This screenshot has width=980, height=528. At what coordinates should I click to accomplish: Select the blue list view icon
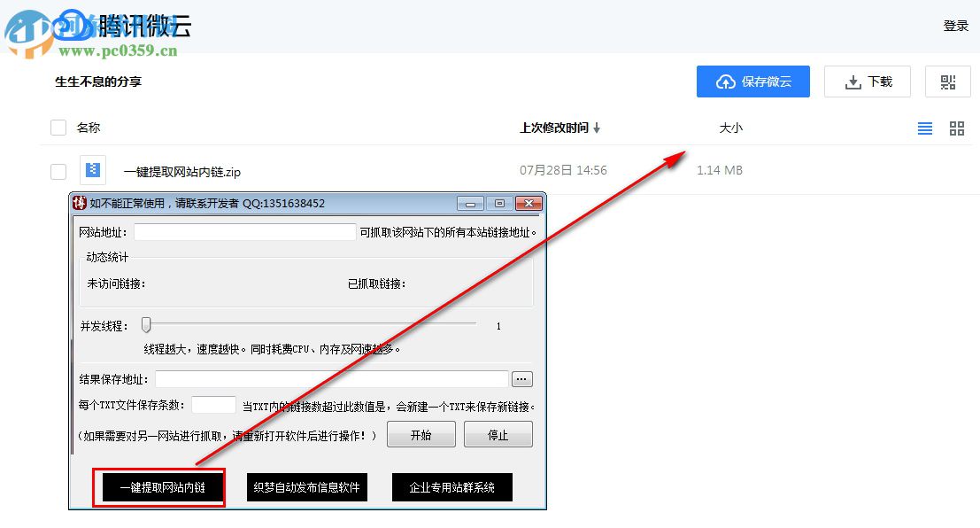point(924,128)
